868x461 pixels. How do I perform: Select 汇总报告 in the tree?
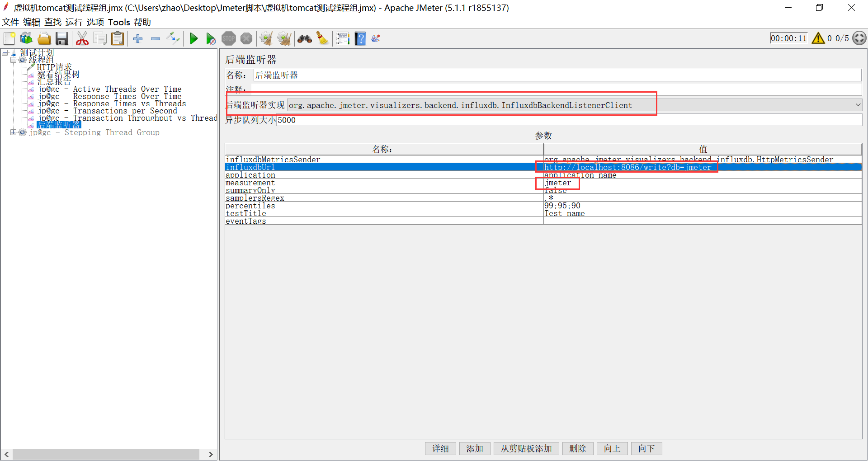(x=54, y=82)
